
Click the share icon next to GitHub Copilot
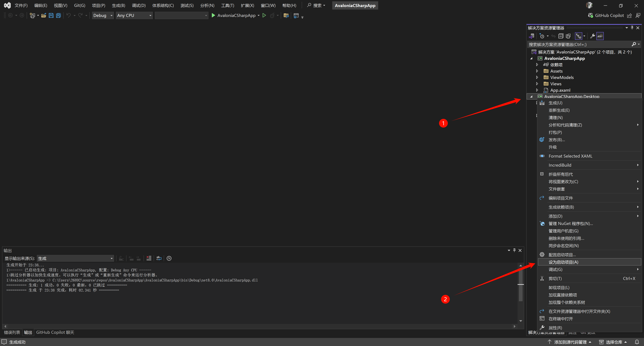point(630,15)
